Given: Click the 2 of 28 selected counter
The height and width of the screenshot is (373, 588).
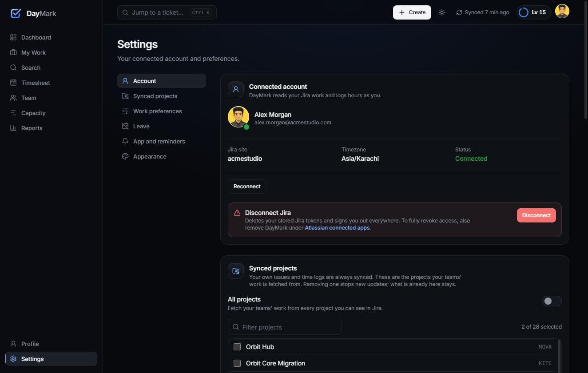Looking at the screenshot, I should (x=541, y=327).
